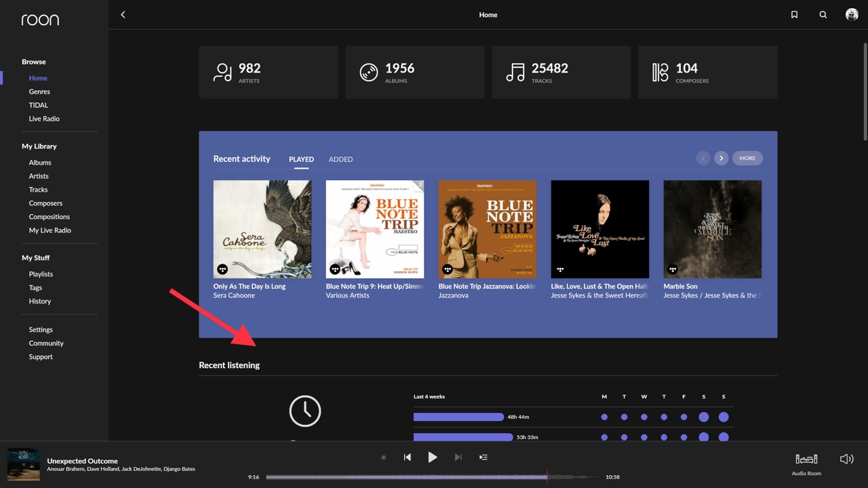Go back using the back arrow
This screenshot has width=868, height=488.
[x=123, y=14]
